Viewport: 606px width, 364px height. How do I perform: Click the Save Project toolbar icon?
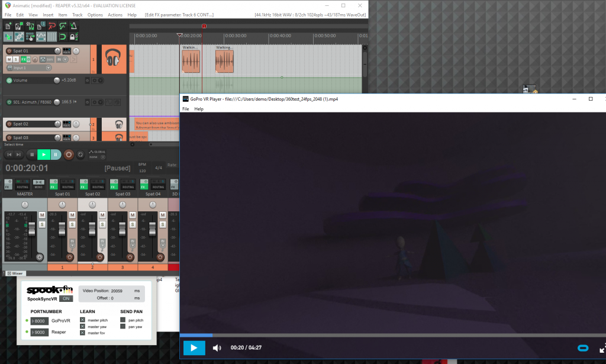pos(30,26)
